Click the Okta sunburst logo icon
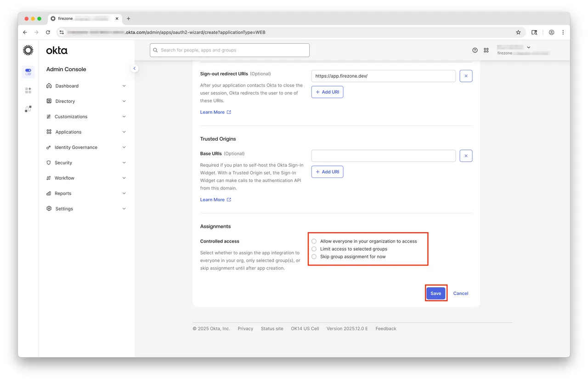588x381 pixels. coord(28,50)
